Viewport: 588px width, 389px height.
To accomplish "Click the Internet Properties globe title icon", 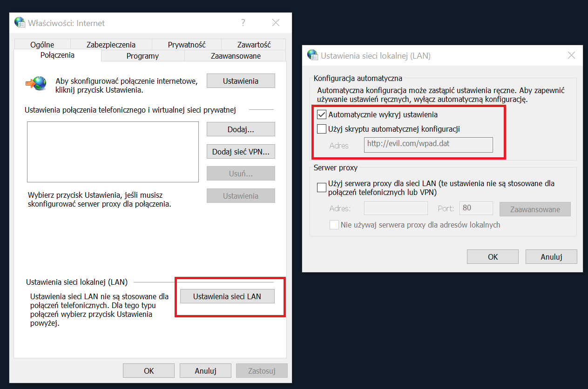I will pyautogui.click(x=20, y=23).
